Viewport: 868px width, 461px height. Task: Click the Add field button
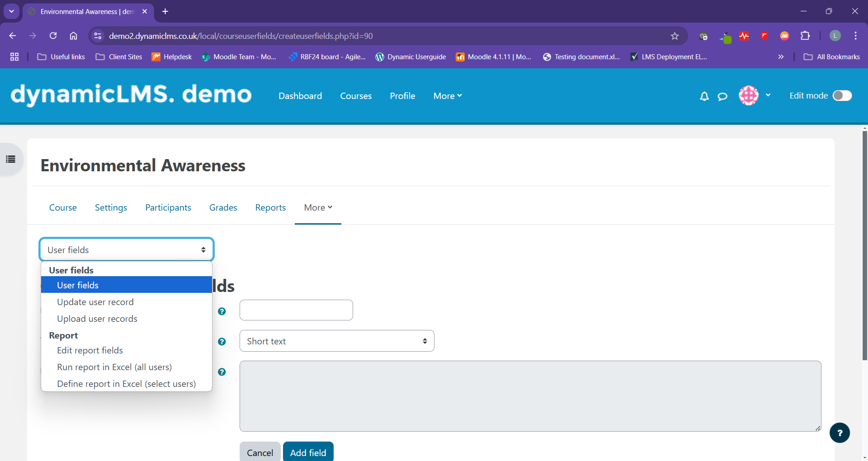tap(308, 452)
